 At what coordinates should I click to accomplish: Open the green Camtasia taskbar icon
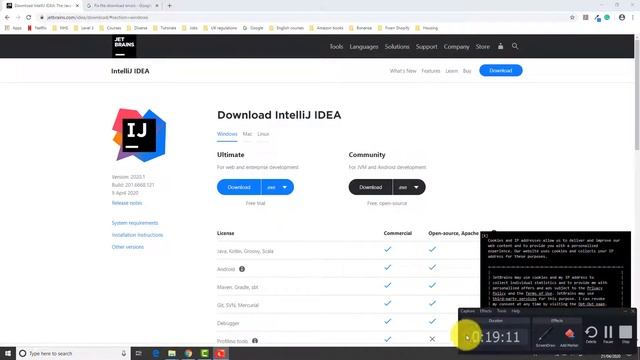pos(204,353)
